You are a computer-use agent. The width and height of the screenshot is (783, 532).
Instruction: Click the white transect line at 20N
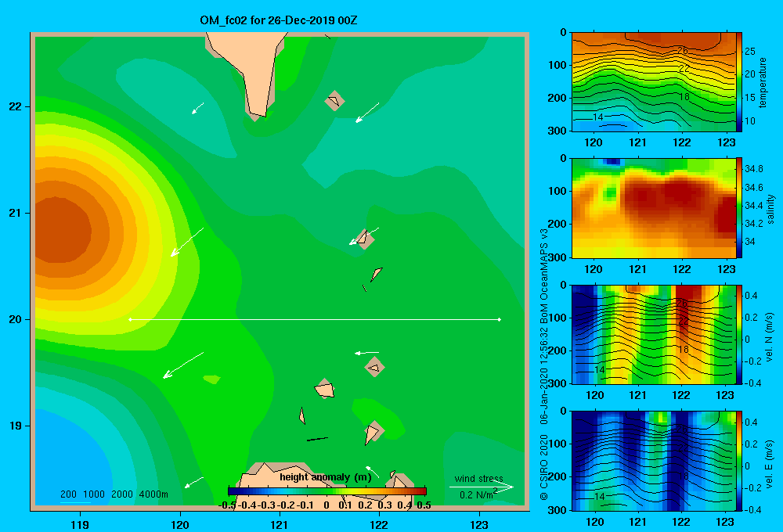coord(315,319)
